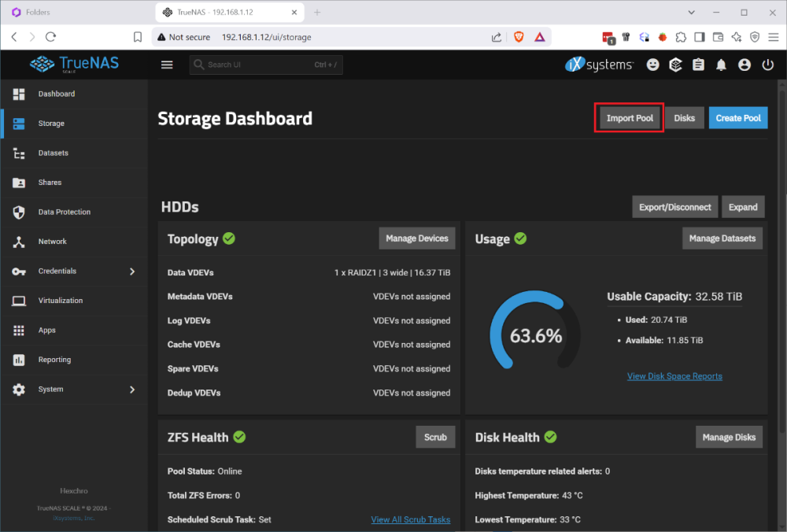Go to Datasets in the sidebar
787x532 pixels.
click(53, 153)
